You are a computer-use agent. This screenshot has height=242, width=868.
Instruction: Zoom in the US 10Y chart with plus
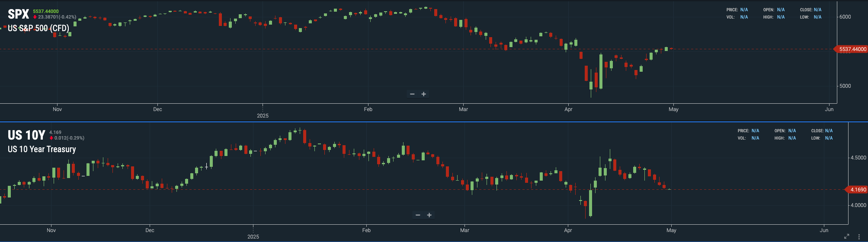pyautogui.click(x=429, y=215)
